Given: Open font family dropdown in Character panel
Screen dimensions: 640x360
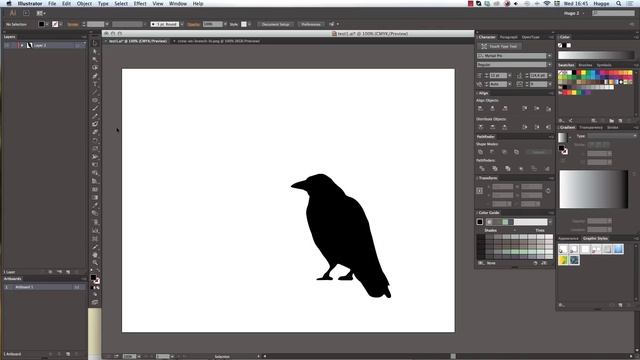Looking at the screenshot, I should [x=549, y=56].
